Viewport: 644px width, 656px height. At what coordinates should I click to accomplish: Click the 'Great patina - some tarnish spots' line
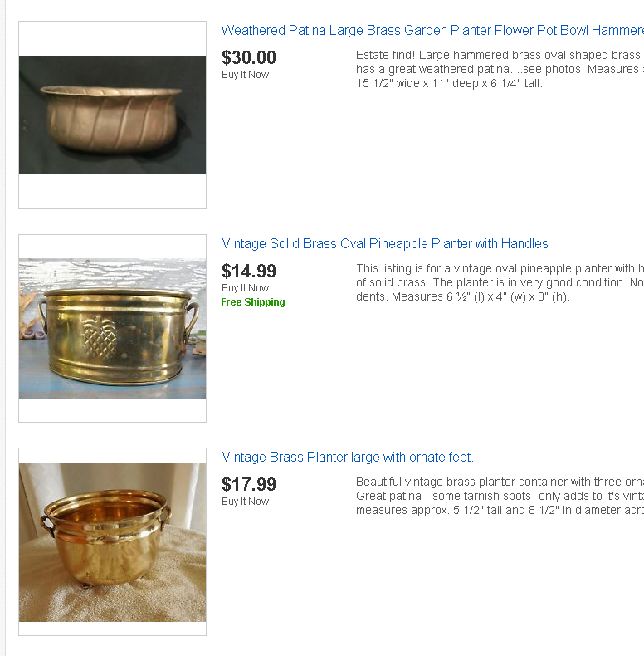coord(500,497)
